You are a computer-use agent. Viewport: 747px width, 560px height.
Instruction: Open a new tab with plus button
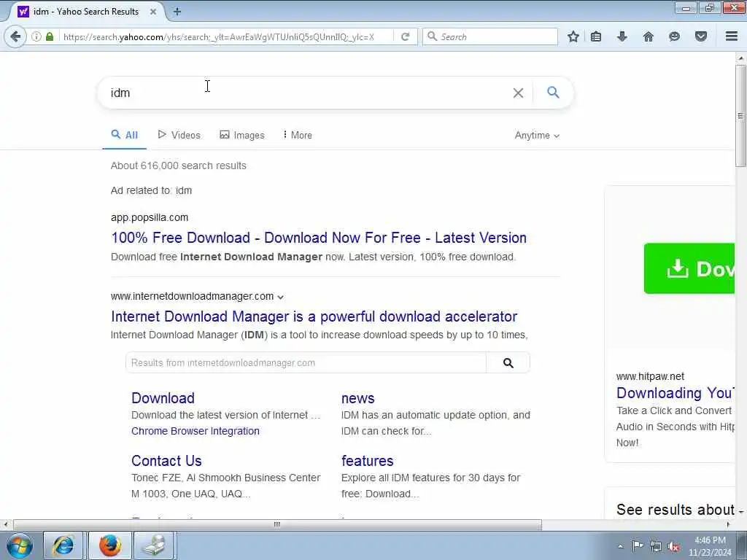(177, 12)
